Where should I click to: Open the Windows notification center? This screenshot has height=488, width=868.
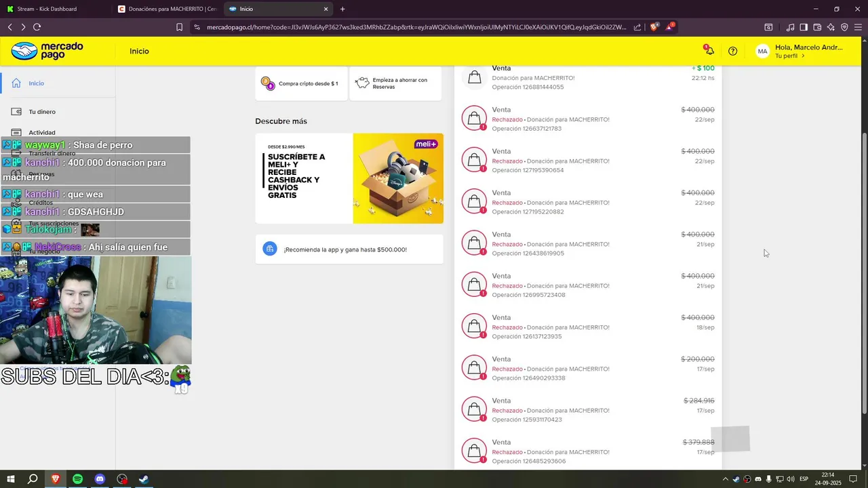[854, 479]
